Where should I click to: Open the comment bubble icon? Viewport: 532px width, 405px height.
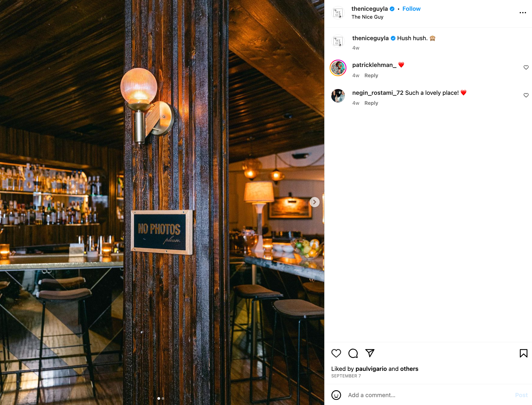point(353,353)
